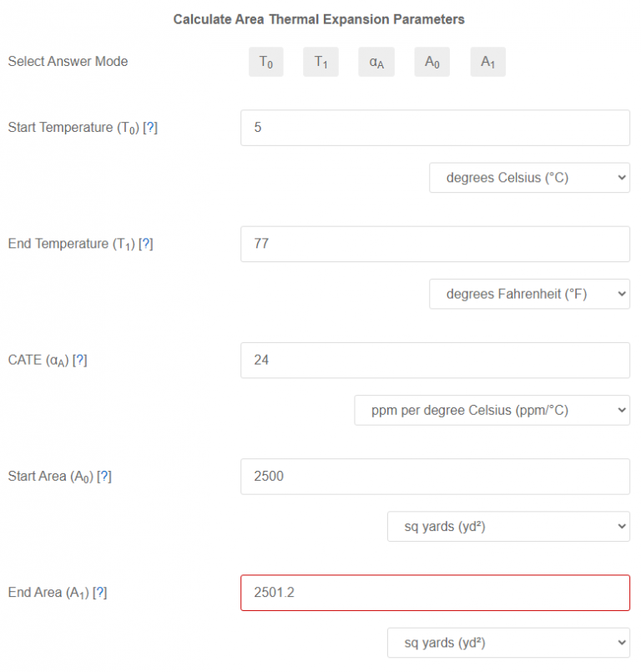641x672 pixels.
Task: Open the End Temperature unit dropdown
Action: (x=529, y=293)
